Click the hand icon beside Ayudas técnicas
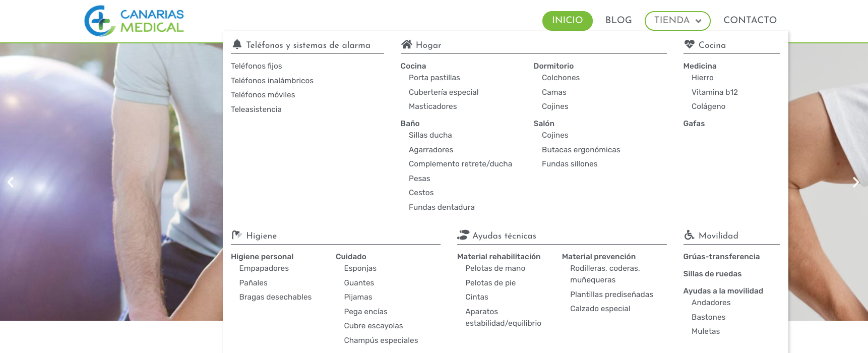Viewport: 868px width, 353px height. (x=463, y=235)
